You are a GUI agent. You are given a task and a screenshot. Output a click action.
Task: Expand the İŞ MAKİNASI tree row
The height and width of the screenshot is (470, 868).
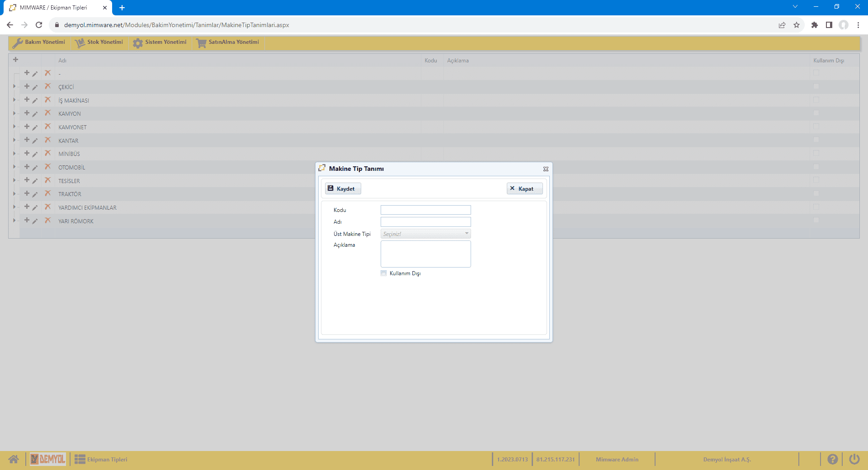coord(14,100)
